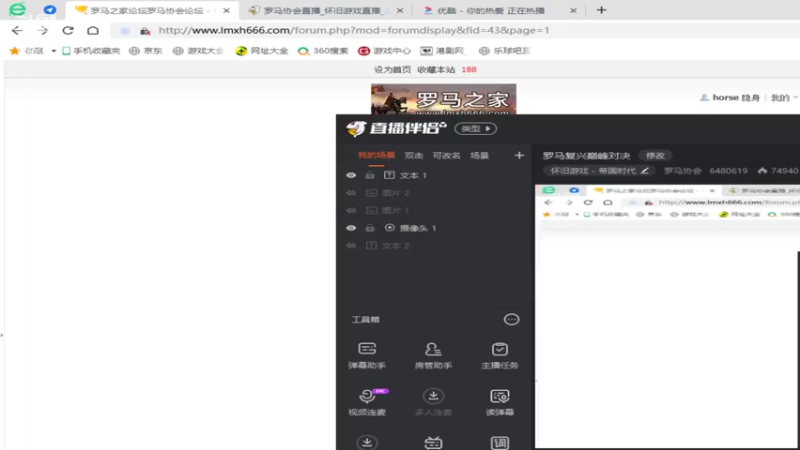Open 京东 bookmark
The height and width of the screenshot is (450, 800).
(x=145, y=51)
